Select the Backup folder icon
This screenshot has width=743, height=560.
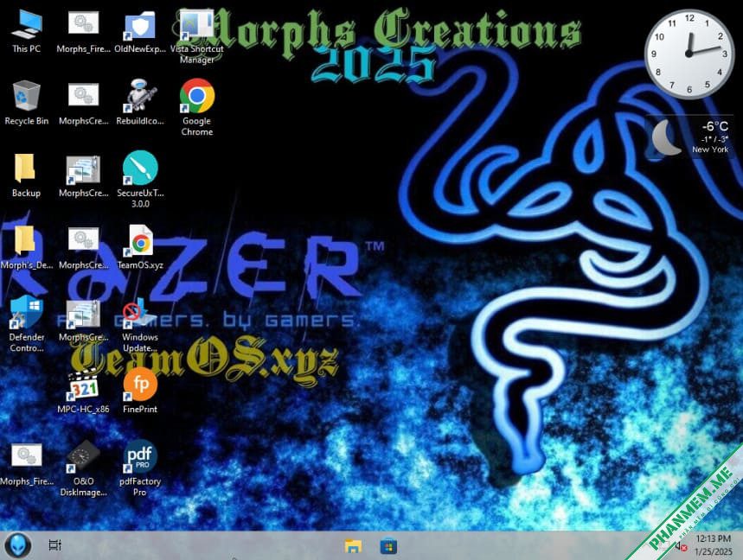point(26,175)
